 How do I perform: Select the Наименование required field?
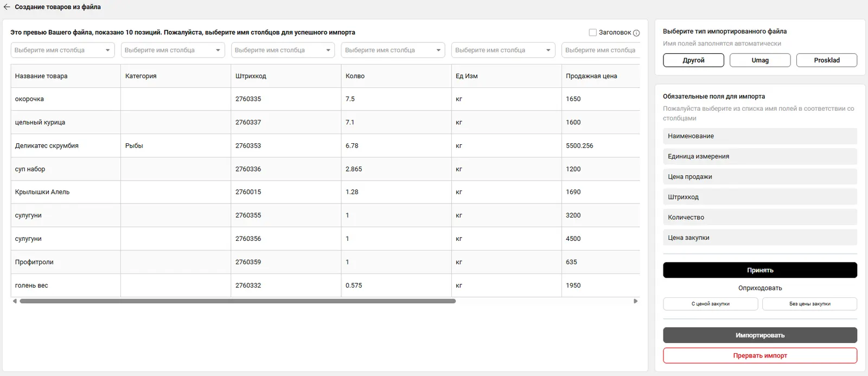point(759,136)
